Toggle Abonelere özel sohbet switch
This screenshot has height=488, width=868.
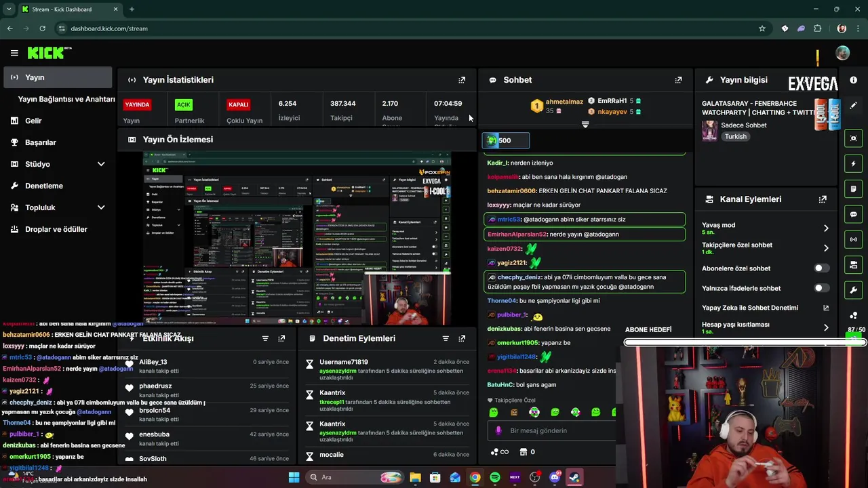[821, 268]
